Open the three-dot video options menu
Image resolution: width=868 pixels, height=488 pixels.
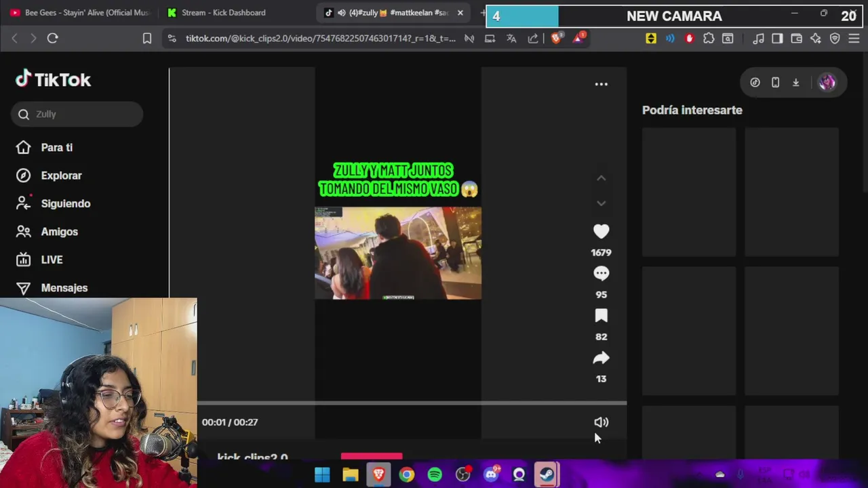(x=601, y=84)
